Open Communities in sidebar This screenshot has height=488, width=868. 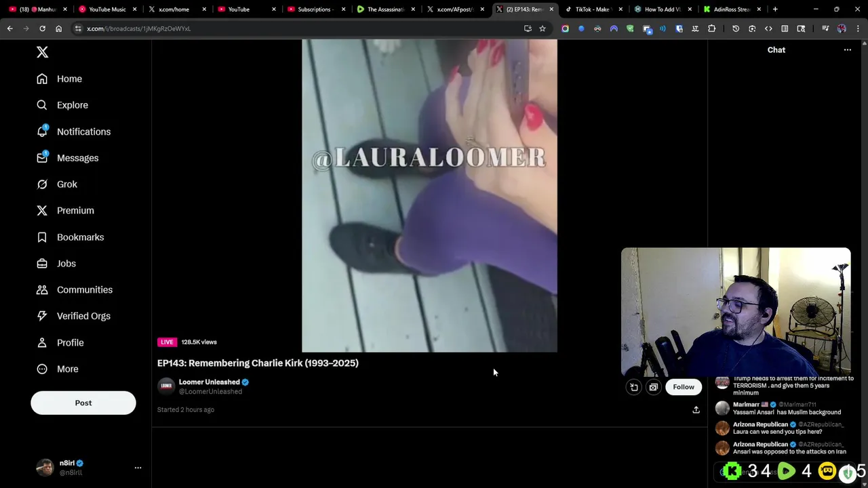click(x=75, y=290)
